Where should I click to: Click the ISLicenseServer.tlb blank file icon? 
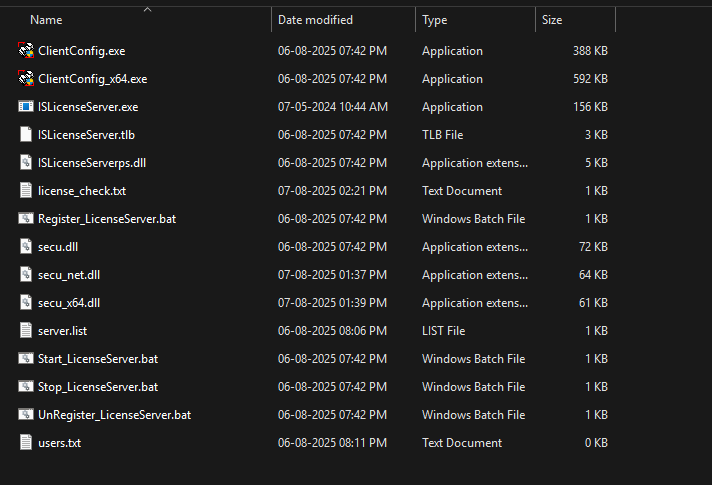coord(26,134)
